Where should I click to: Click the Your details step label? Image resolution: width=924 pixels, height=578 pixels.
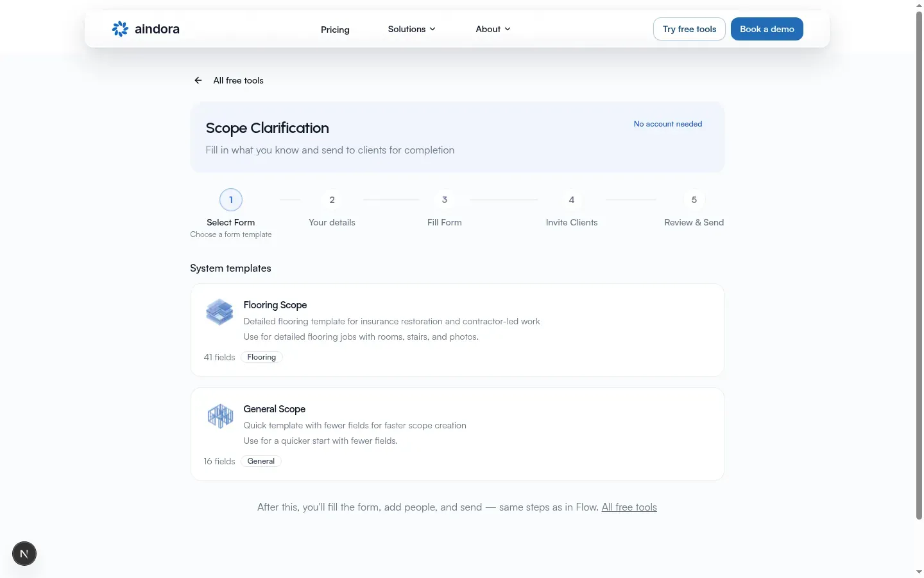click(332, 222)
